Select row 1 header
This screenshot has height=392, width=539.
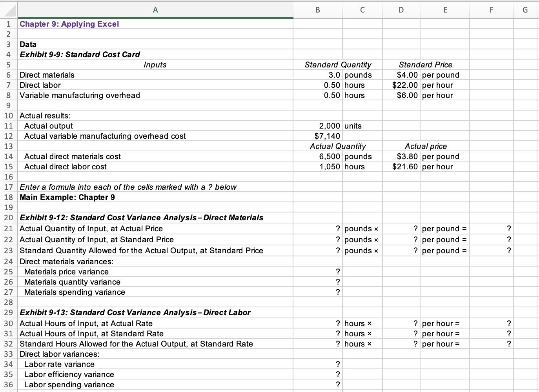pyautogui.click(x=8, y=24)
